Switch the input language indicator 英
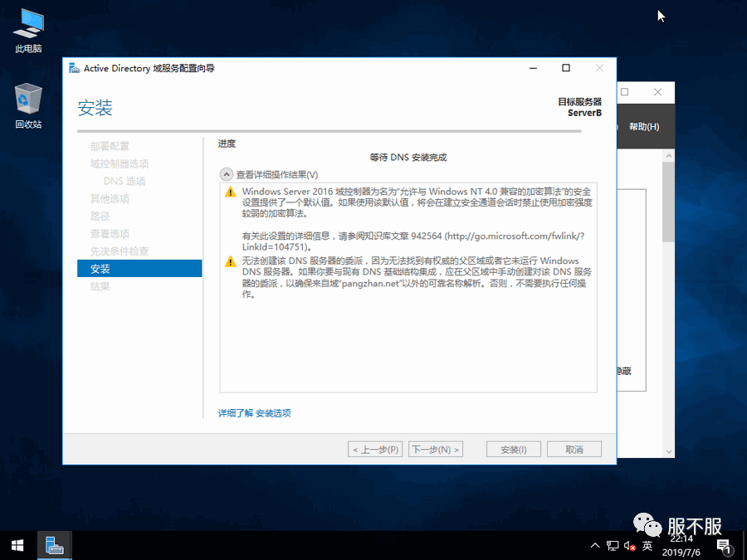This screenshot has height=560, width=747. point(647,546)
